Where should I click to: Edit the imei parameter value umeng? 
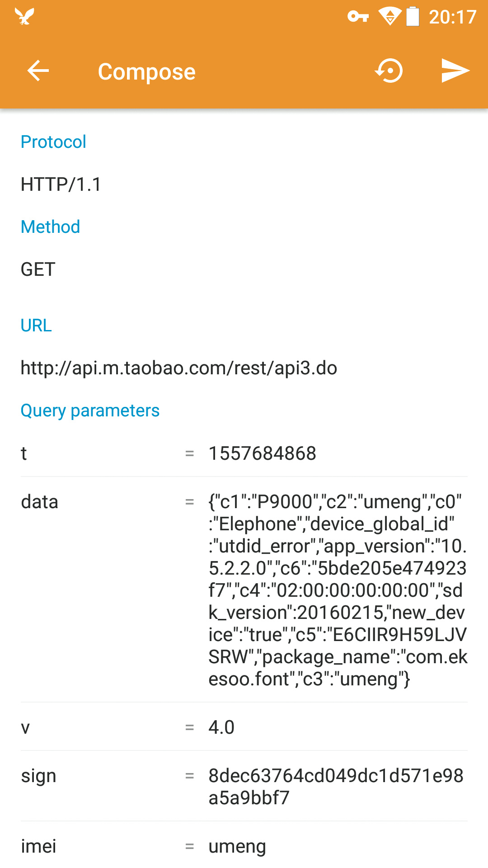237,846
